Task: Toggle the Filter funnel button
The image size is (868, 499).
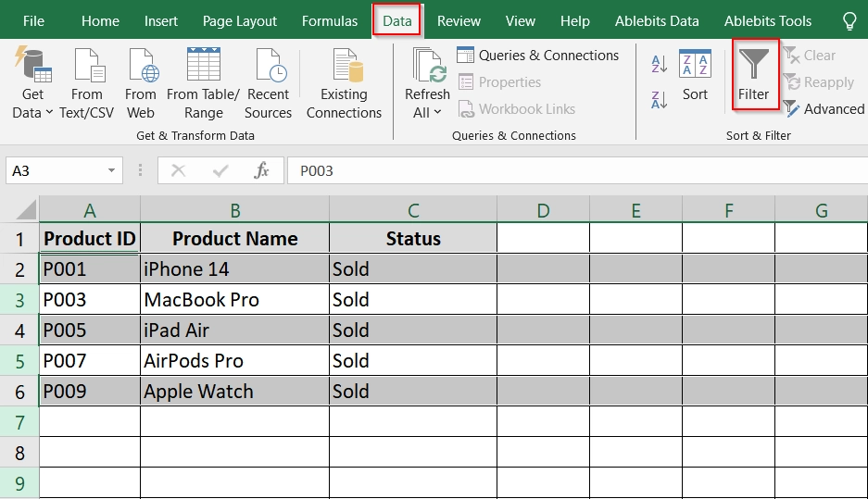Action: pos(753,75)
